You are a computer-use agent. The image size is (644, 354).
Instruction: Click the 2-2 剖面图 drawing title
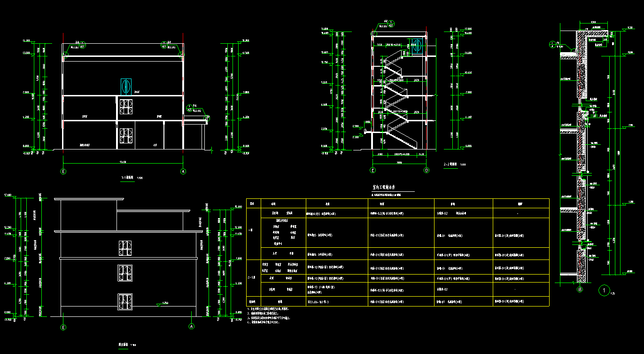click(453, 165)
